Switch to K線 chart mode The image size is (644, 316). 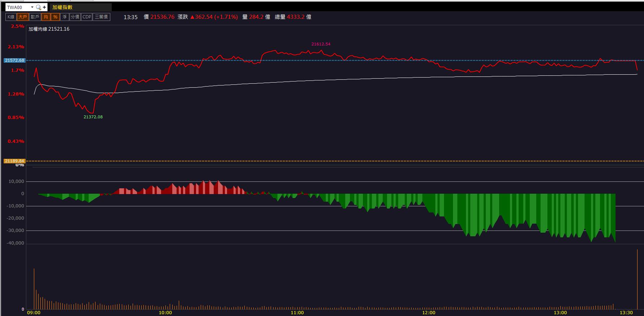click(x=11, y=17)
